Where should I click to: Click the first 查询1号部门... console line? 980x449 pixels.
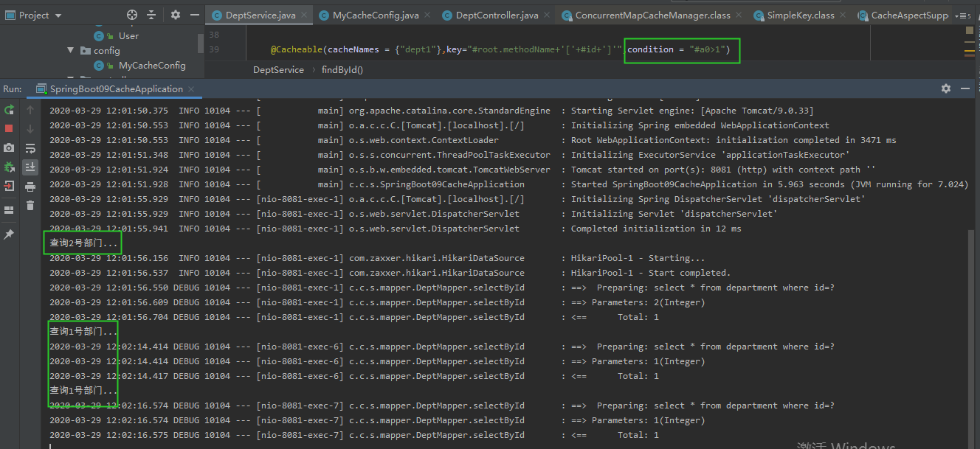[x=83, y=332]
